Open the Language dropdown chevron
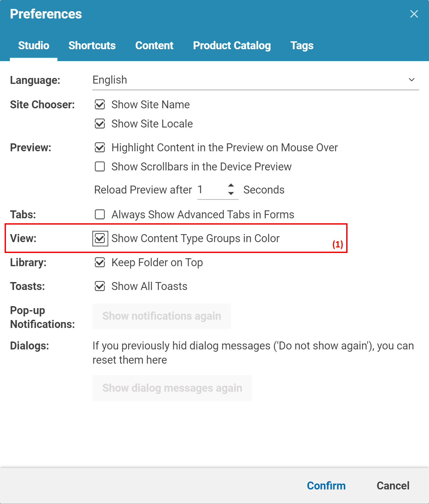 (412, 80)
